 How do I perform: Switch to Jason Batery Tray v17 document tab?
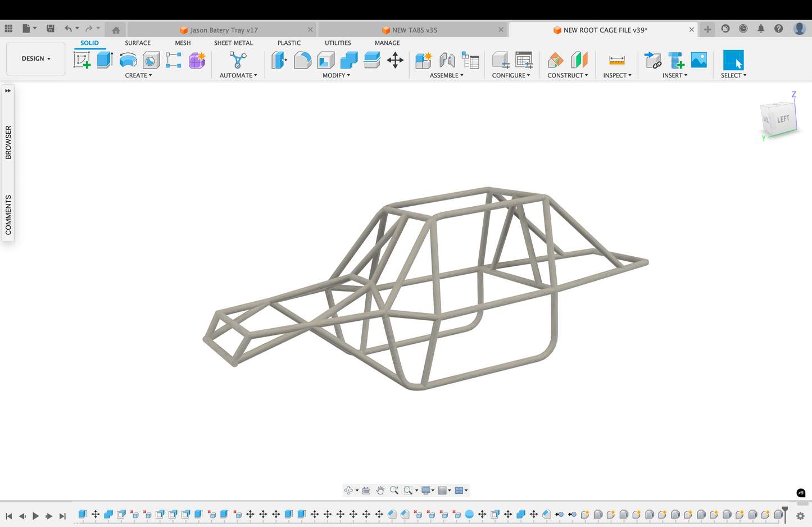click(x=223, y=30)
